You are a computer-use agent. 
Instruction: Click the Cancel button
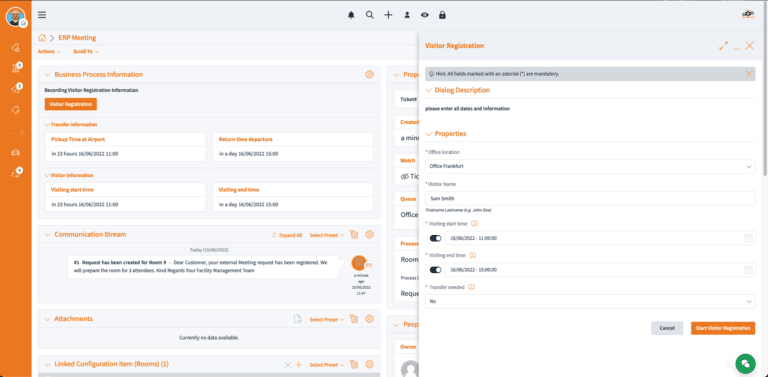(667, 328)
